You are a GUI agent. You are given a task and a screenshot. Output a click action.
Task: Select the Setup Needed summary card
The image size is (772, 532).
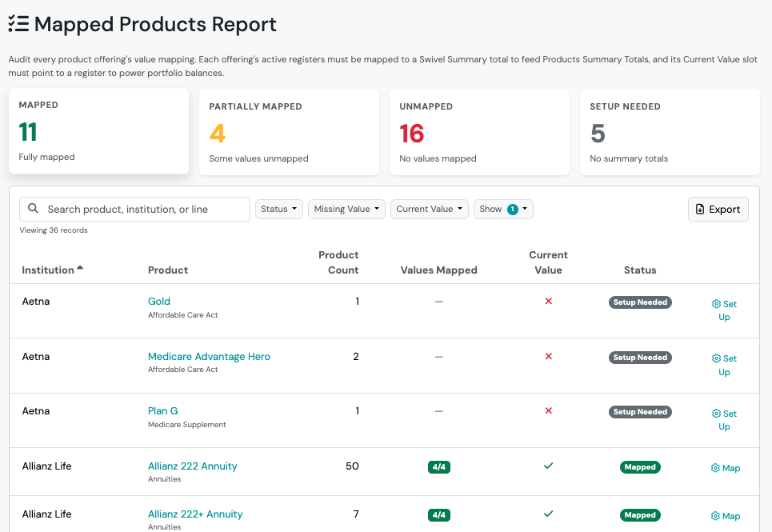pos(670,132)
